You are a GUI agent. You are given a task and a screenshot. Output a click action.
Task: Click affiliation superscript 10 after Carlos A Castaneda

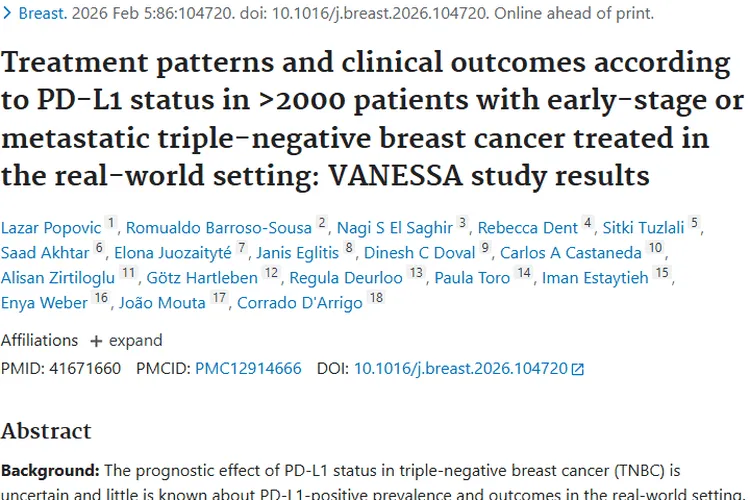tap(655, 249)
